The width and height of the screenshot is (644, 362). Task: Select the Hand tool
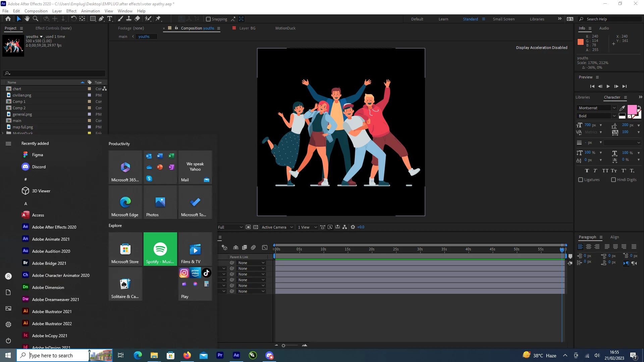pyautogui.click(x=27, y=19)
